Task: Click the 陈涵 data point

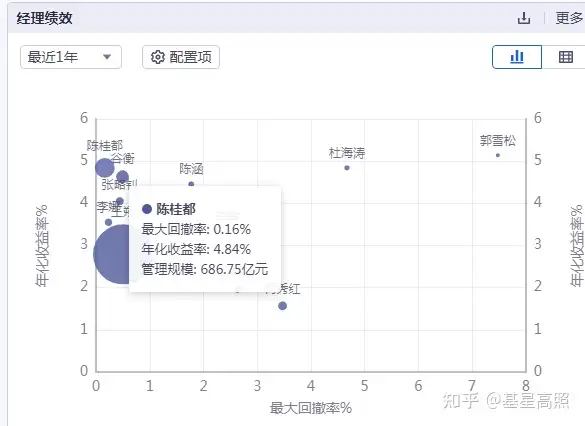Action: [x=191, y=184]
